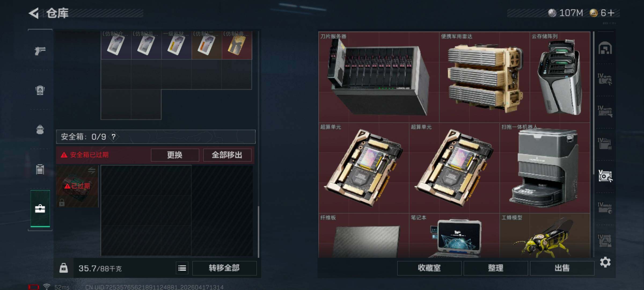Click the weight lock icon beside 35.7

tap(64, 268)
